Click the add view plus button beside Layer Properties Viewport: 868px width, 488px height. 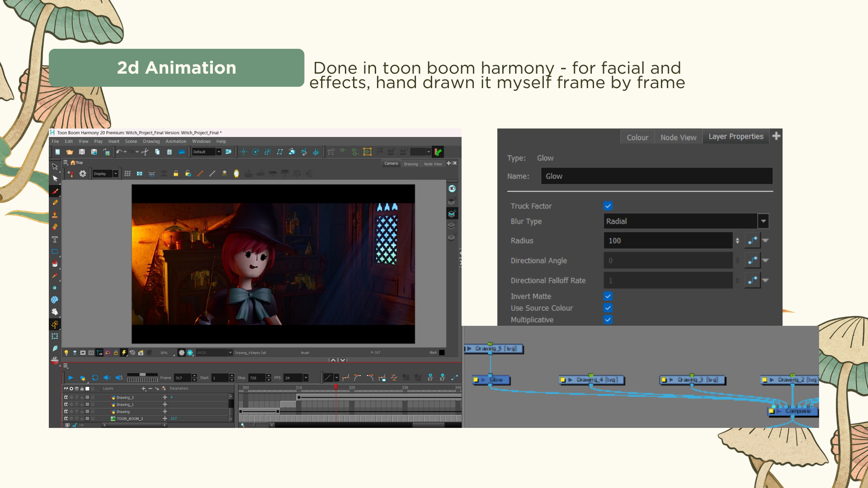[x=776, y=136]
